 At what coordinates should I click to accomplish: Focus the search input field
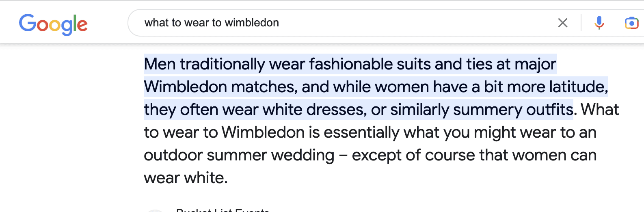click(406, 23)
